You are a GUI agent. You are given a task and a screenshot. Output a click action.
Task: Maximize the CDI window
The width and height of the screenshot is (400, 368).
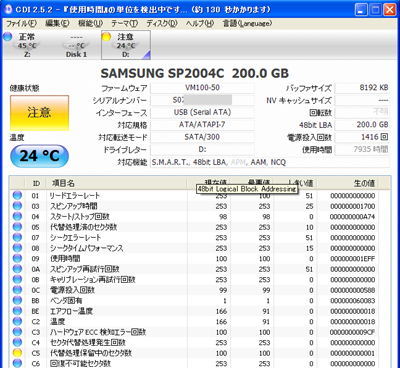tap(375, 9)
